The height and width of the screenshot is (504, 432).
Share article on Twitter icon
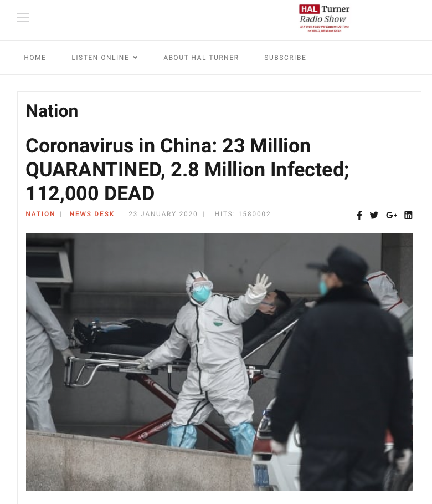pos(374,215)
